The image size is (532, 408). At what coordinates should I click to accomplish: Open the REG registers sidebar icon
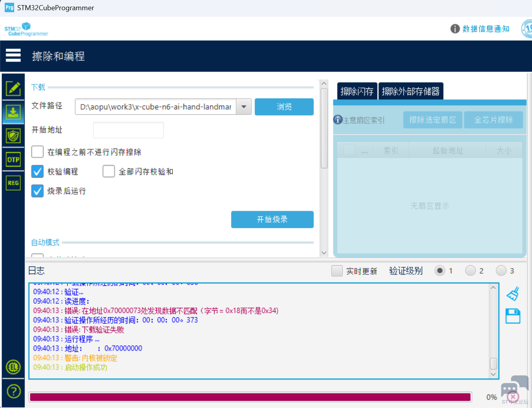pyautogui.click(x=13, y=183)
